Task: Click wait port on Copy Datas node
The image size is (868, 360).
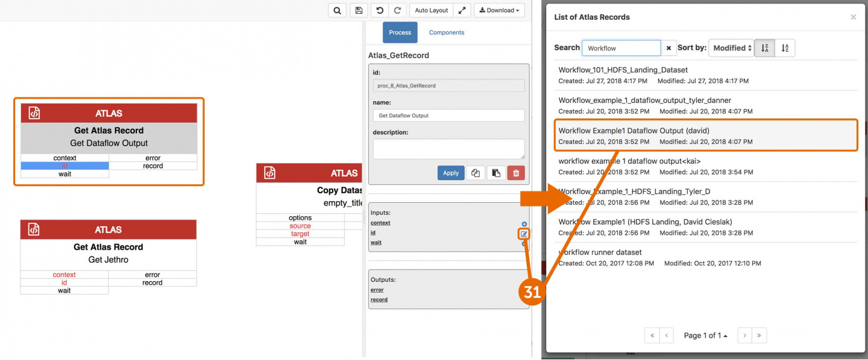Action: pos(300,242)
